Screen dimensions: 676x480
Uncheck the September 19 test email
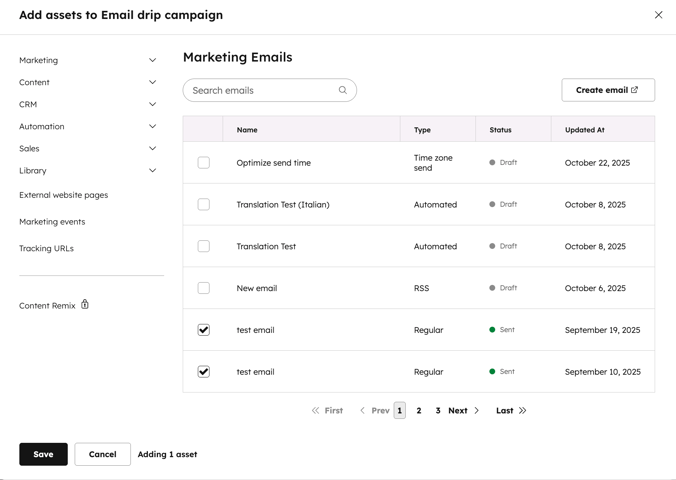(x=204, y=329)
